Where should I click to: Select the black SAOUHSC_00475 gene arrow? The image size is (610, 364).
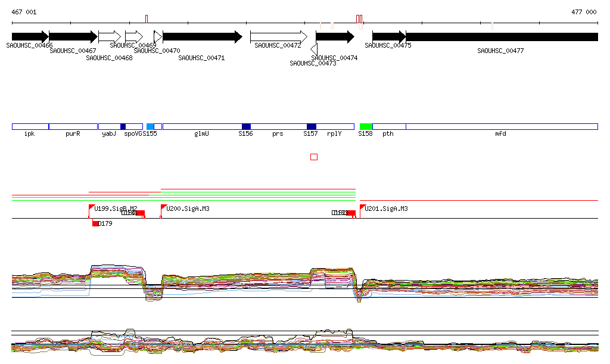pyautogui.click(x=389, y=37)
